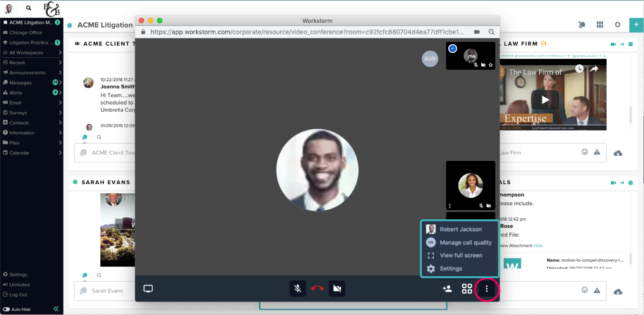The image size is (644, 315).
Task: Toggle Auto Hide switch
Action: 6,310
